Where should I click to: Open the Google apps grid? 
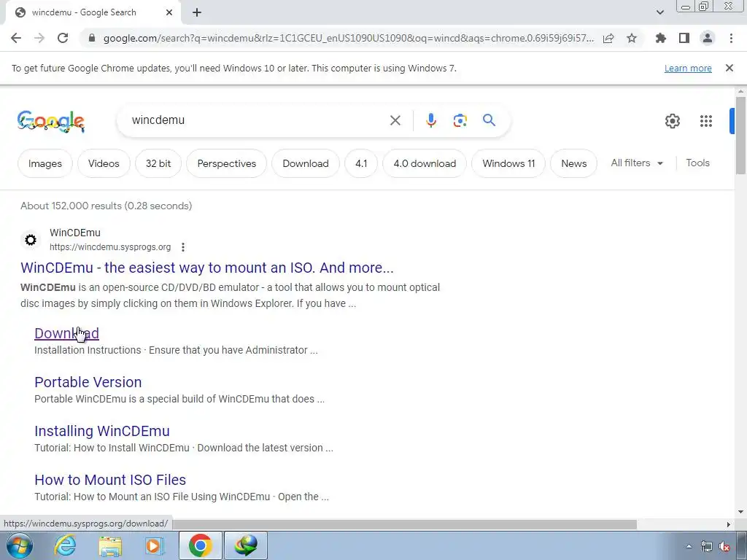pos(706,121)
